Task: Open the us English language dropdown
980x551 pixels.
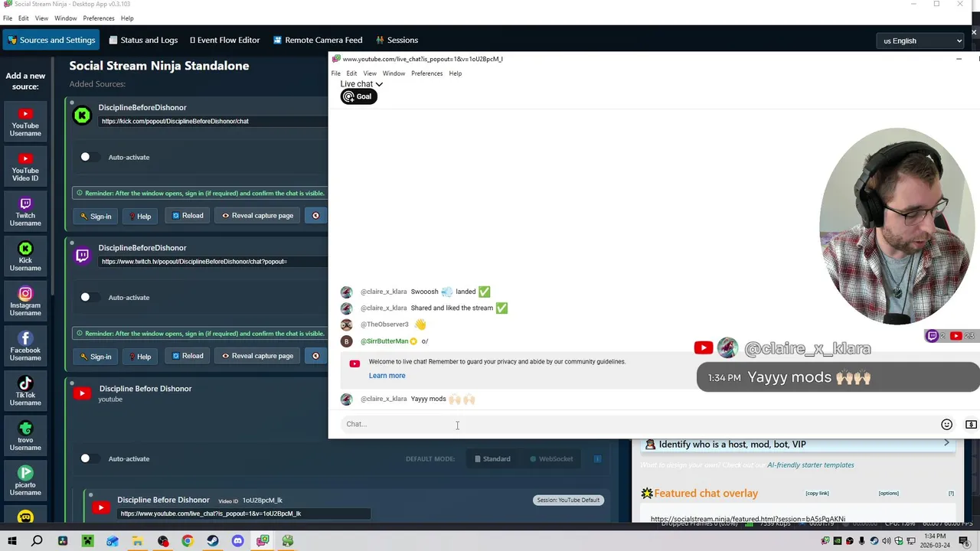Action: coord(922,41)
